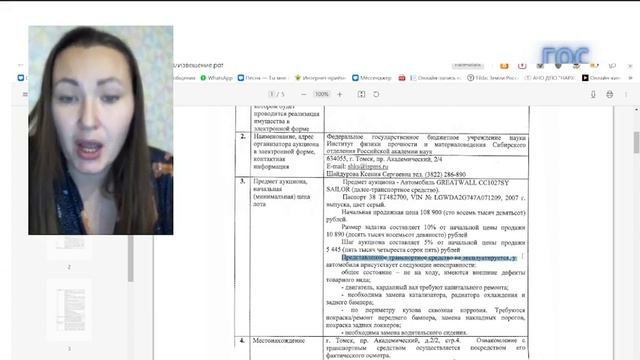Click the document vertical scrollbar thumb
This screenshot has height=360, width=640.
pyautogui.click(x=636, y=143)
